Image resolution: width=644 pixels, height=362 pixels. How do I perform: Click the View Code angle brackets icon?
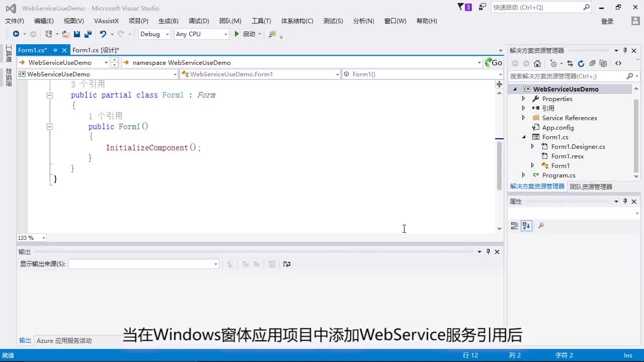point(618,63)
